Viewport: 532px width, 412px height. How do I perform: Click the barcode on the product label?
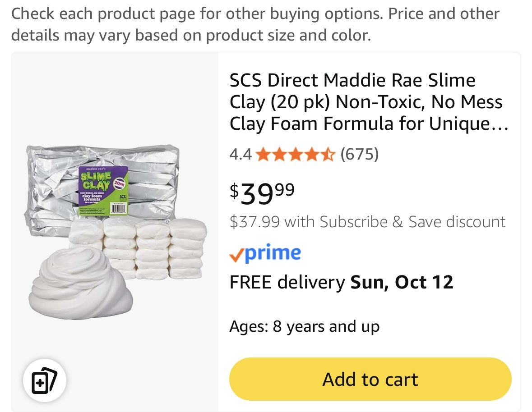pos(119,208)
